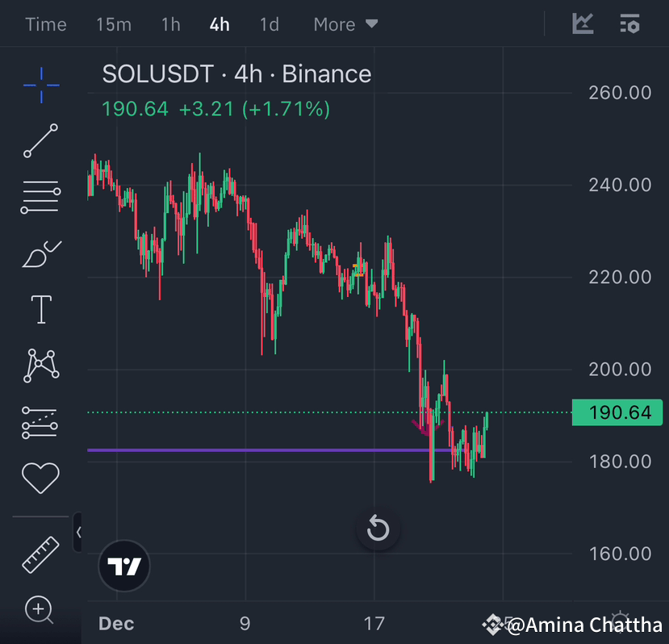Click the 190.64 price label
This screenshot has width=669, height=644.
click(x=617, y=412)
